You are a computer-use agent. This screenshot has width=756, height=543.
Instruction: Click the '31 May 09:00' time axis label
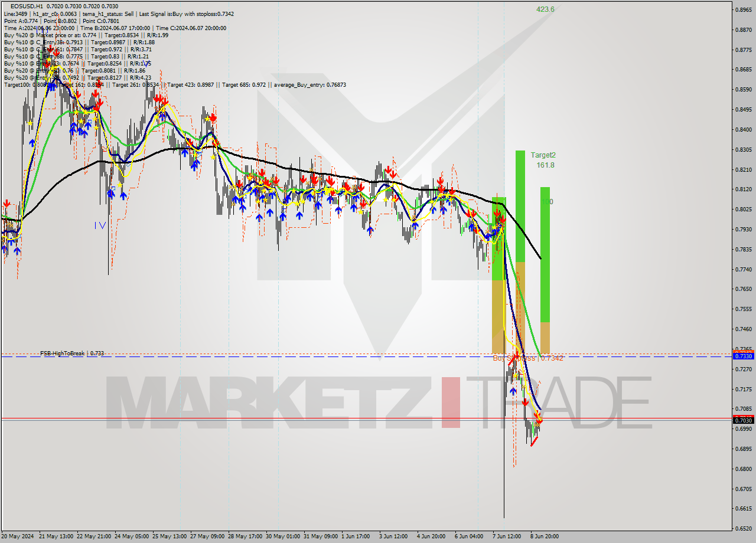tap(320, 537)
